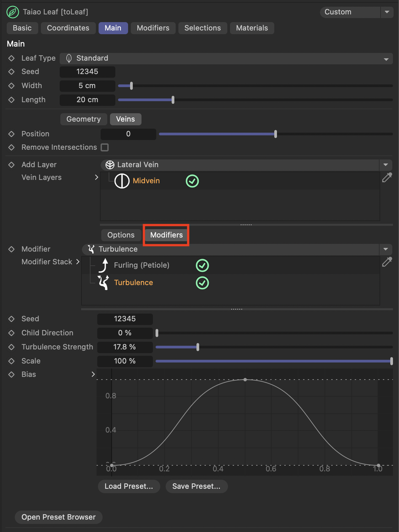Click keyframe diamond next to modifier Seed
The image size is (399, 532).
pos(11,319)
